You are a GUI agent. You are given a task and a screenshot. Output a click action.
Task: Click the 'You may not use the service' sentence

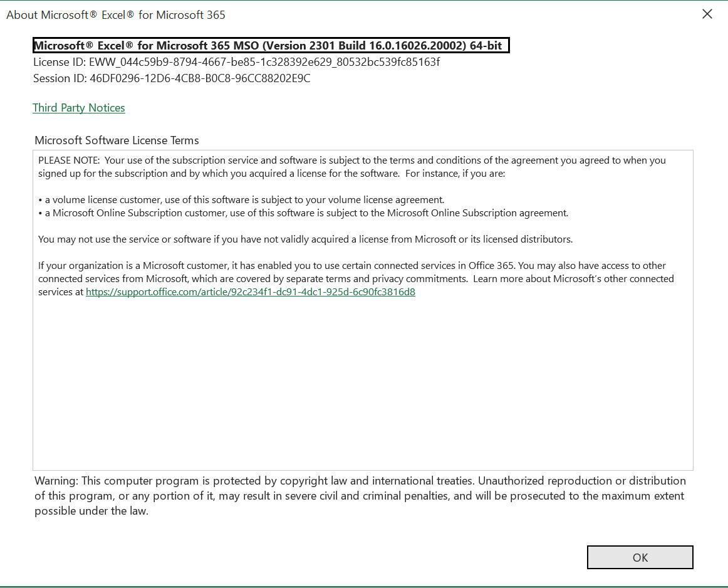coord(306,239)
